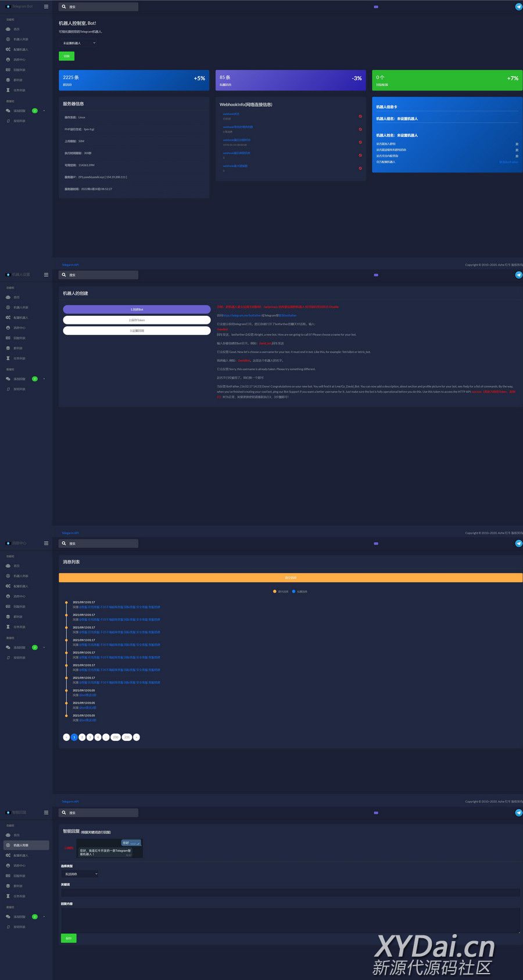Click 任务列表 hourglass icon on dashboard sidebar
The width and height of the screenshot is (523, 980).
[x=8, y=90]
